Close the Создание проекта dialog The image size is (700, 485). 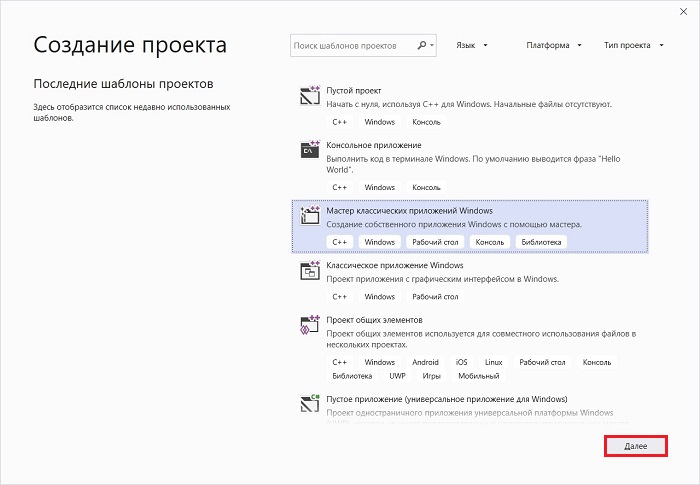tap(683, 12)
